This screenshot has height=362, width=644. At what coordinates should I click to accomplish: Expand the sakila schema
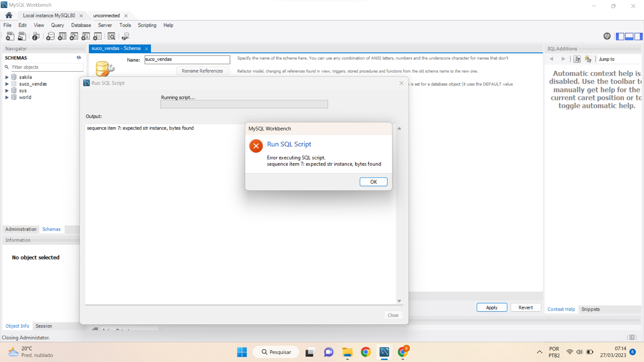click(7, 77)
